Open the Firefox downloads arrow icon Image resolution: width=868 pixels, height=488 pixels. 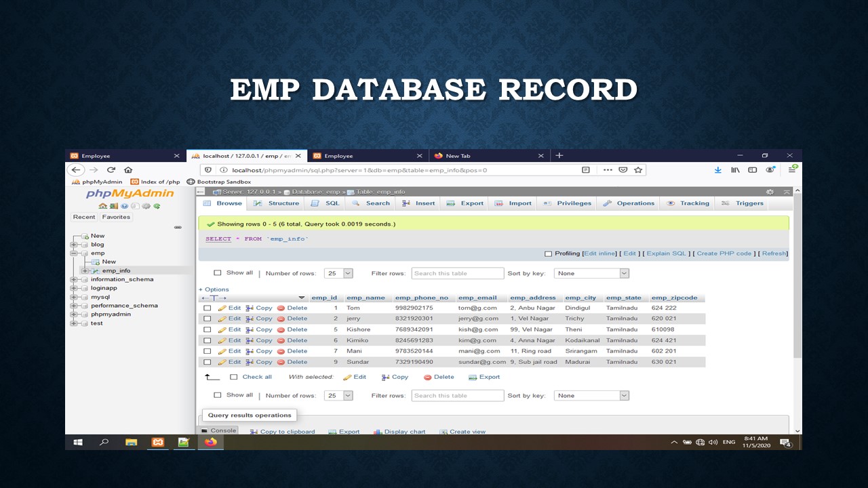pos(717,170)
